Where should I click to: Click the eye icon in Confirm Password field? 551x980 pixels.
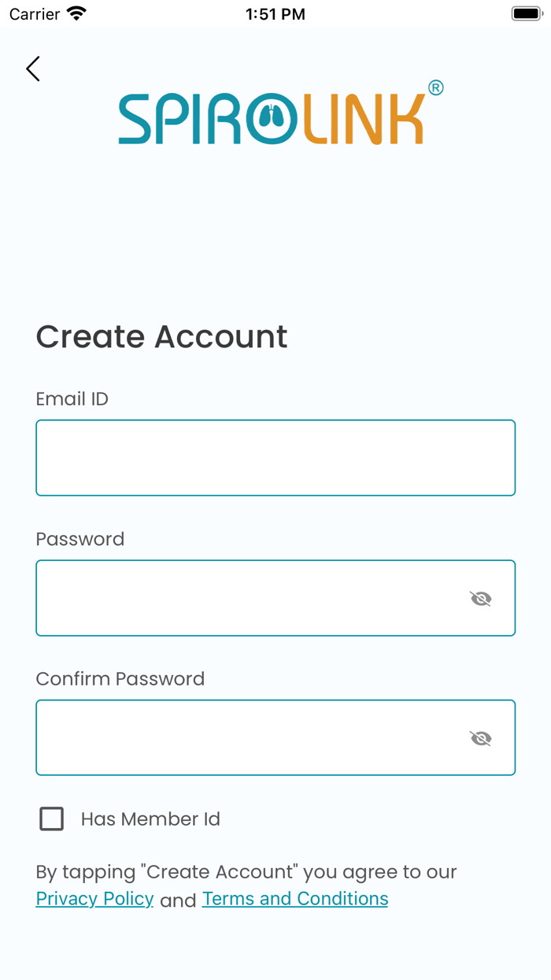tap(481, 738)
